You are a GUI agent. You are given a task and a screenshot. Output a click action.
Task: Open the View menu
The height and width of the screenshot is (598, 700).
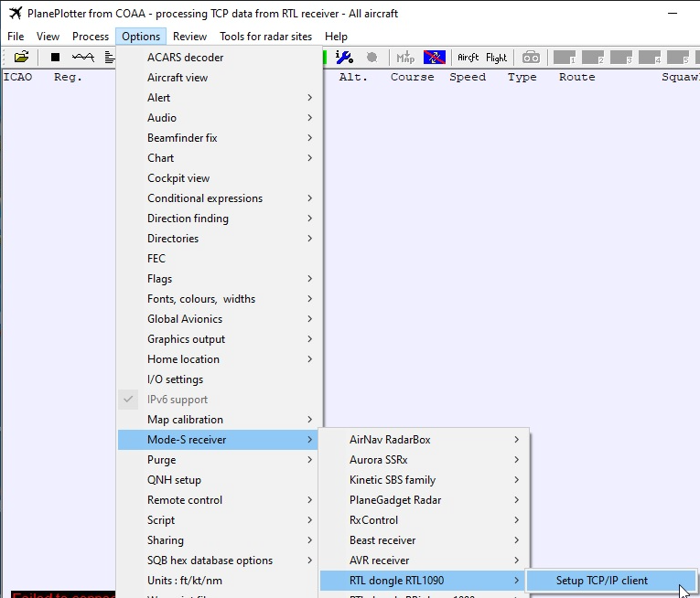coord(48,37)
